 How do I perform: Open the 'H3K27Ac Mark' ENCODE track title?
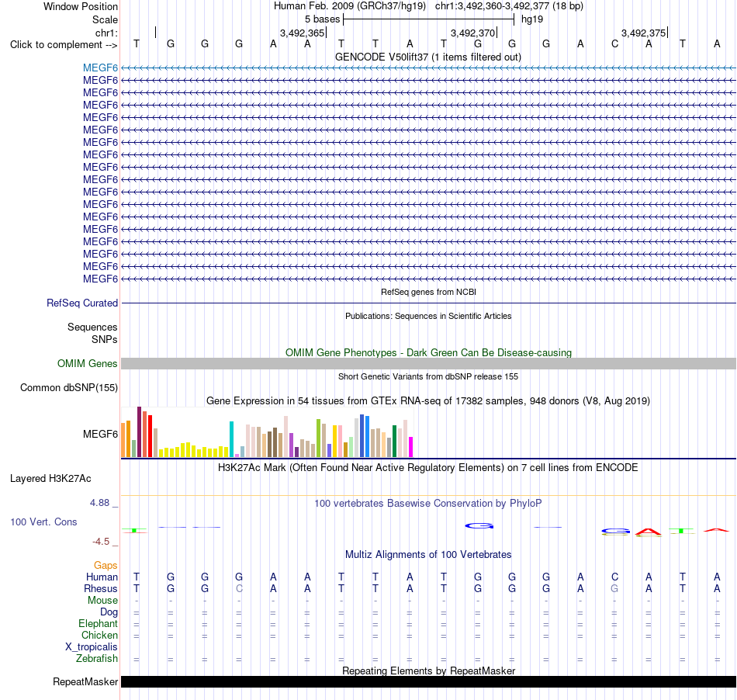coord(428,467)
